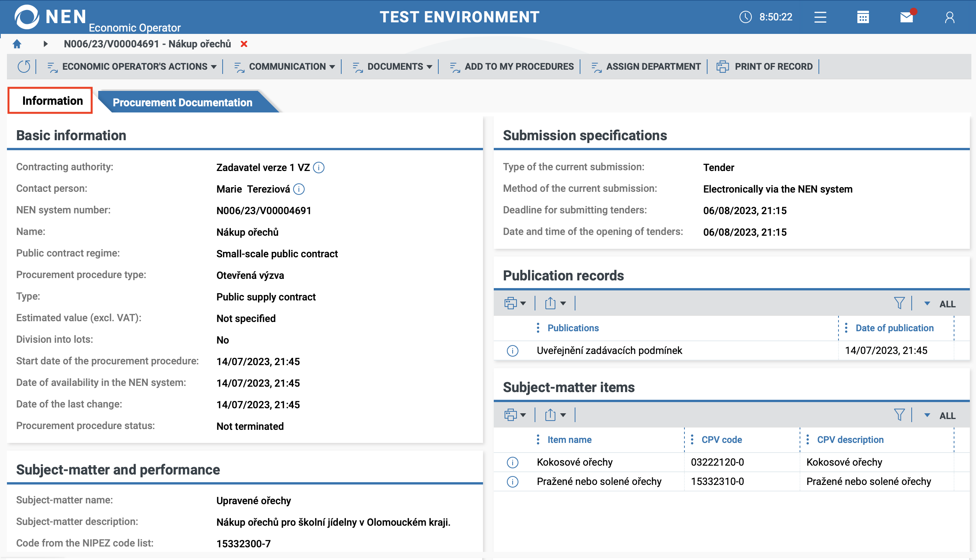Click the home icon in breadcrumb
This screenshot has width=976, height=560.
tap(17, 44)
